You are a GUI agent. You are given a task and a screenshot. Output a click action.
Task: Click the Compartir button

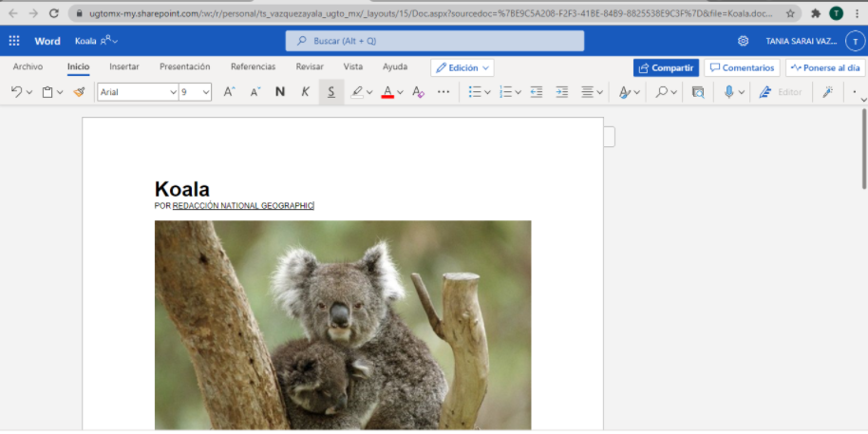click(x=666, y=67)
